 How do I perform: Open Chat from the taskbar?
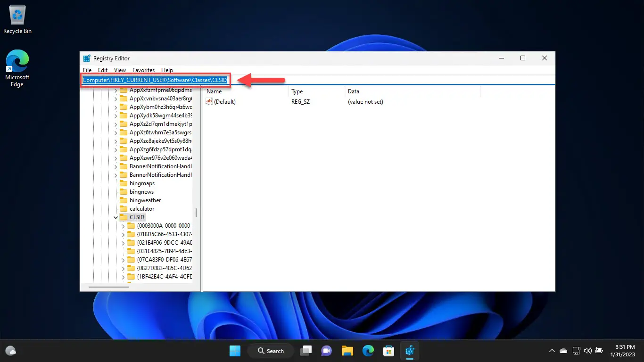click(326, 351)
